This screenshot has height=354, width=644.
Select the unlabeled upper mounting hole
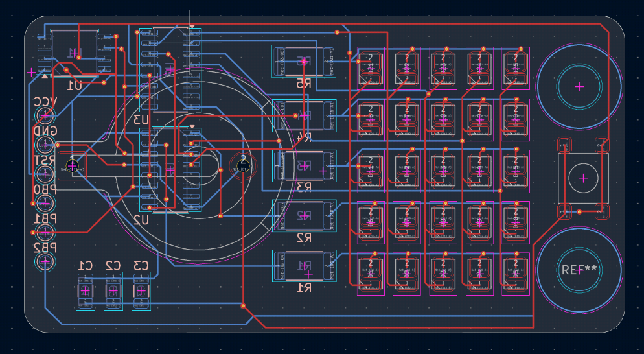579,87
